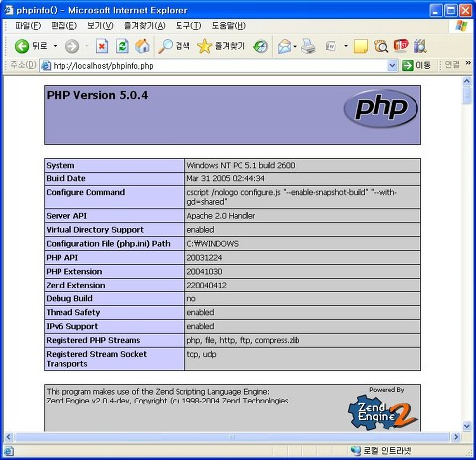Click the Go (이동) button
Viewport: 476px width, 460px height.
pos(416,66)
